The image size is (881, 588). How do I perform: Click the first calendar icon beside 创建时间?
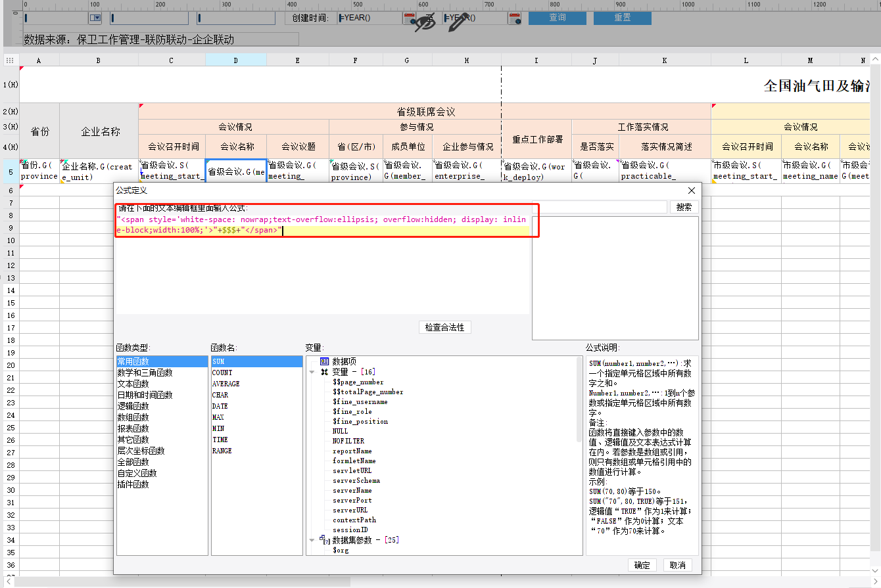click(x=410, y=18)
